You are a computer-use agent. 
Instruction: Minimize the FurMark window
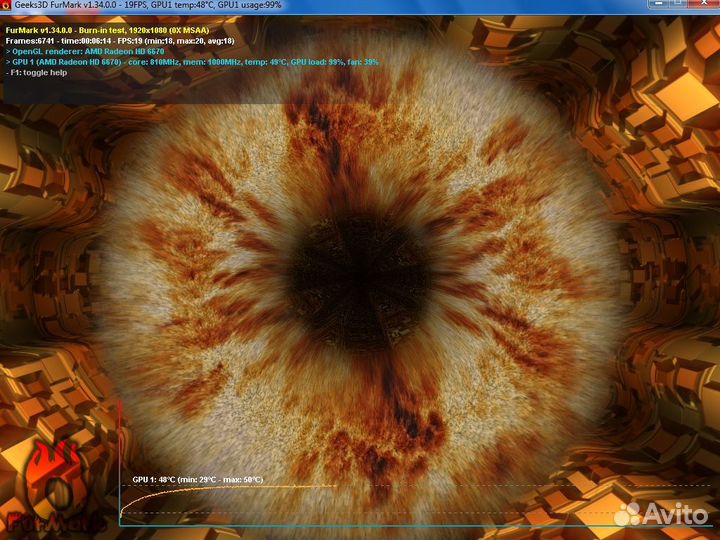click(x=659, y=3)
